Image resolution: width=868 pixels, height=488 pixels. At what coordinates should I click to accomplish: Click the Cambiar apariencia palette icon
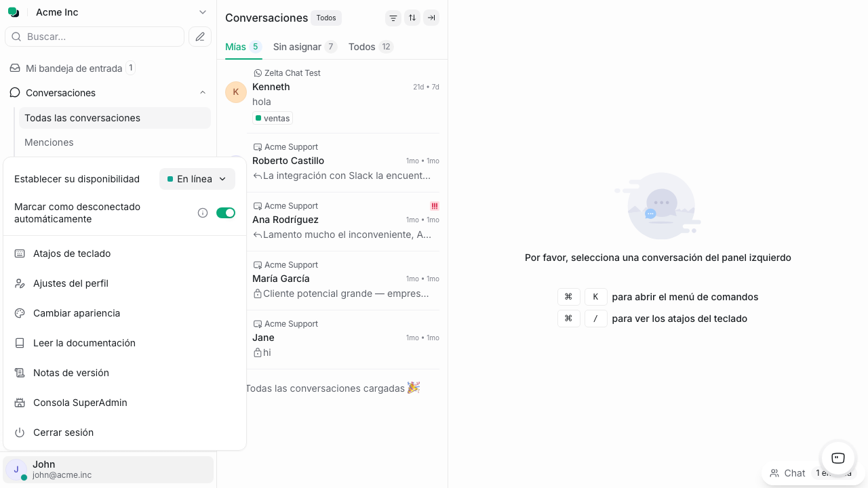(20, 313)
